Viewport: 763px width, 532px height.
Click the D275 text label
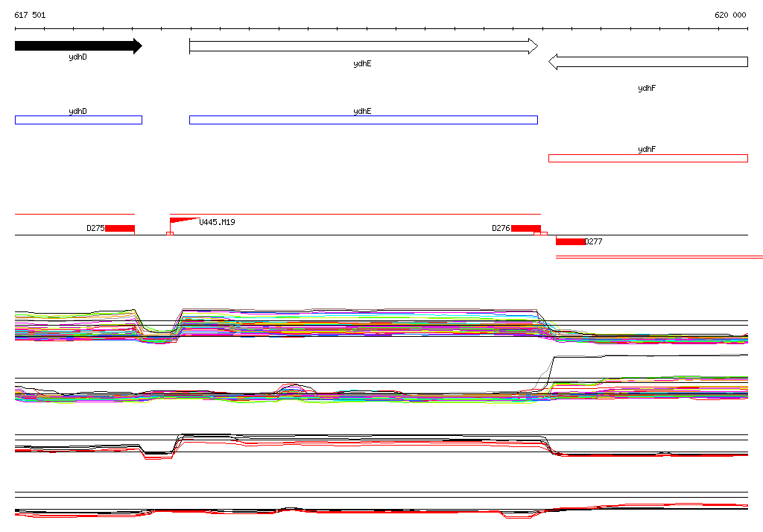tap(95, 228)
